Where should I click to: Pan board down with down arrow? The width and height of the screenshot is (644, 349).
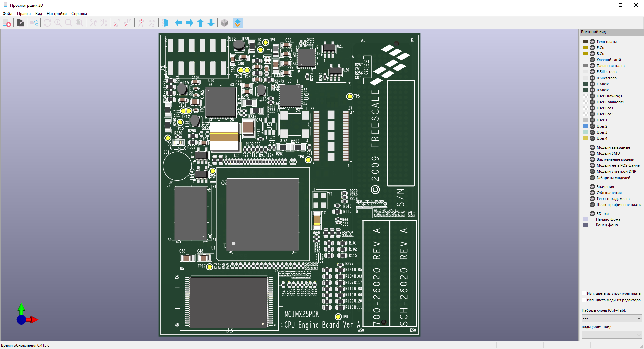211,23
